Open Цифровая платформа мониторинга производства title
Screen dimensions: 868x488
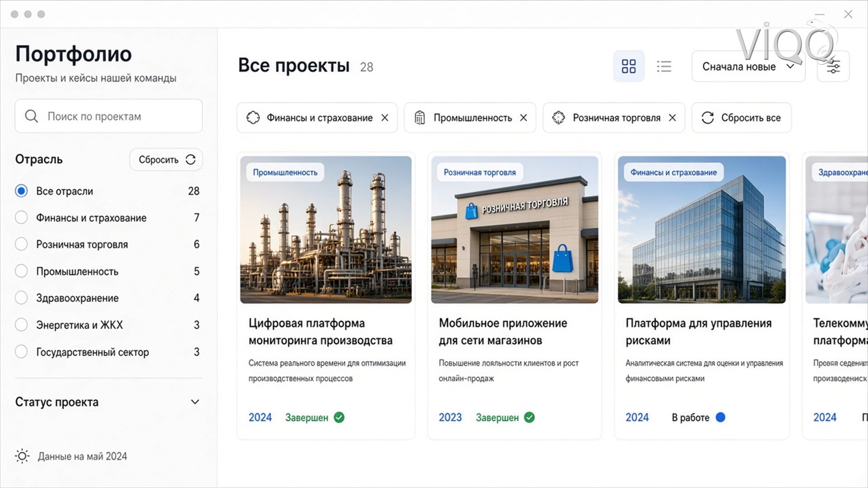[x=321, y=332]
